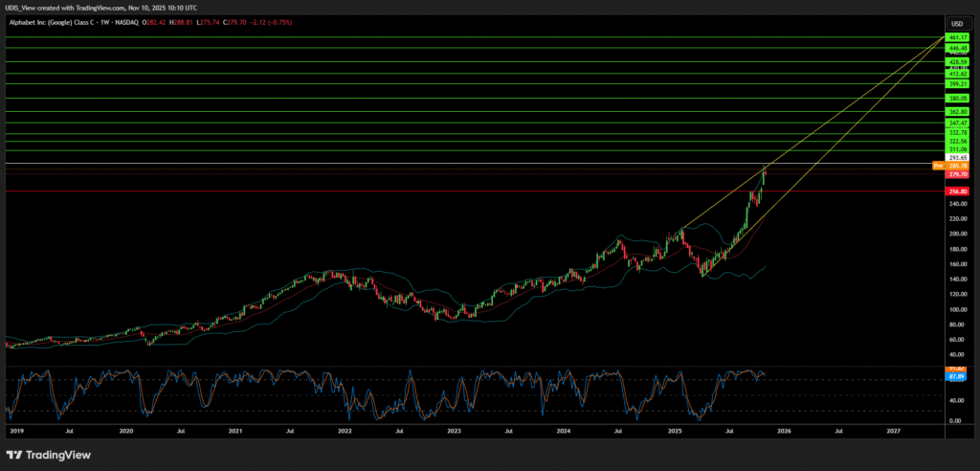Select the 399.21 green price label
Viewport: 980px width, 471px height.
tap(956, 83)
